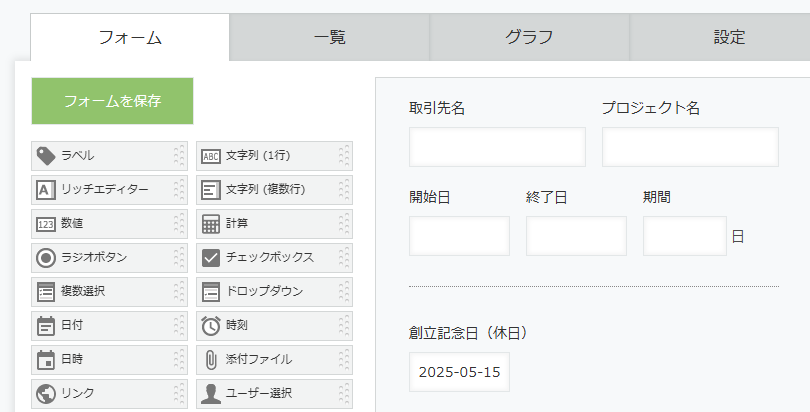Click the 日時 calendar icon
Image resolution: width=810 pixels, height=412 pixels.
pyautogui.click(x=45, y=360)
